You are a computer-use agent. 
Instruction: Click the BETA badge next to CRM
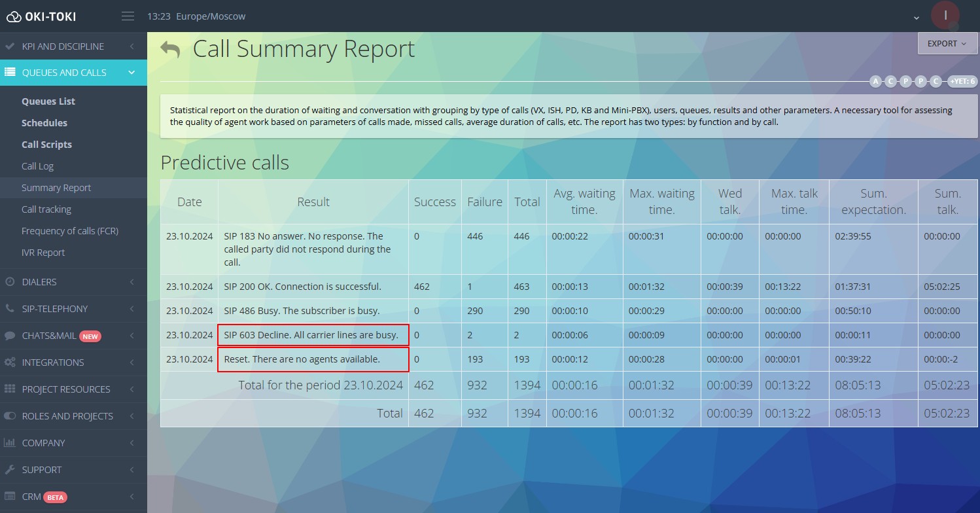[x=55, y=497]
